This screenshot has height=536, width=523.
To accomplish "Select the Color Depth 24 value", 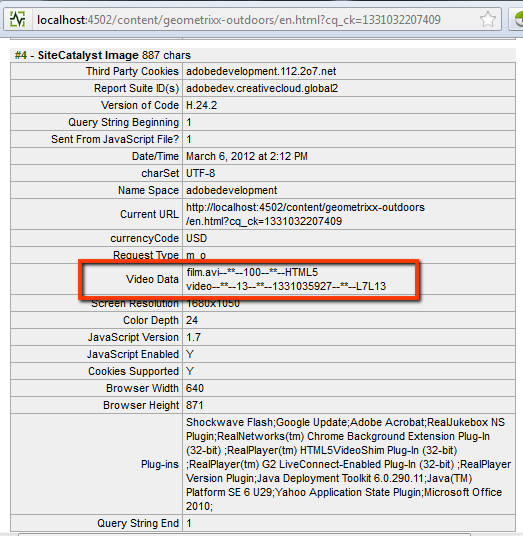I will [x=192, y=320].
